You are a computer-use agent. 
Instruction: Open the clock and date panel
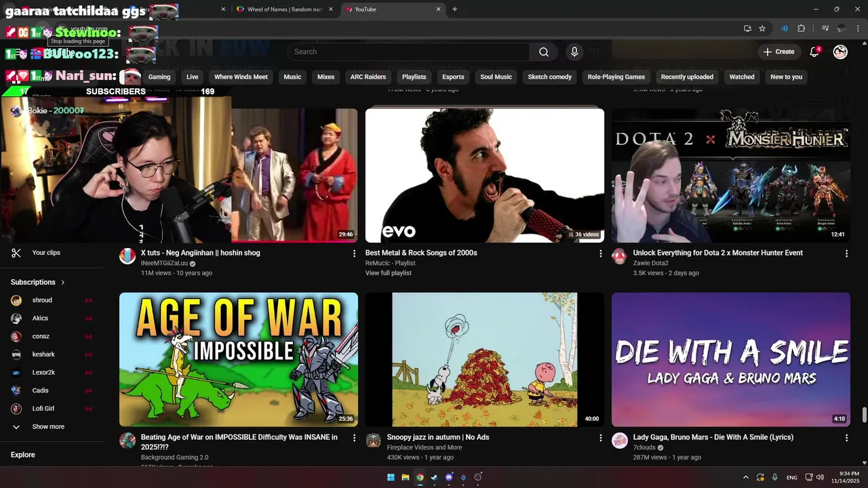click(x=844, y=477)
